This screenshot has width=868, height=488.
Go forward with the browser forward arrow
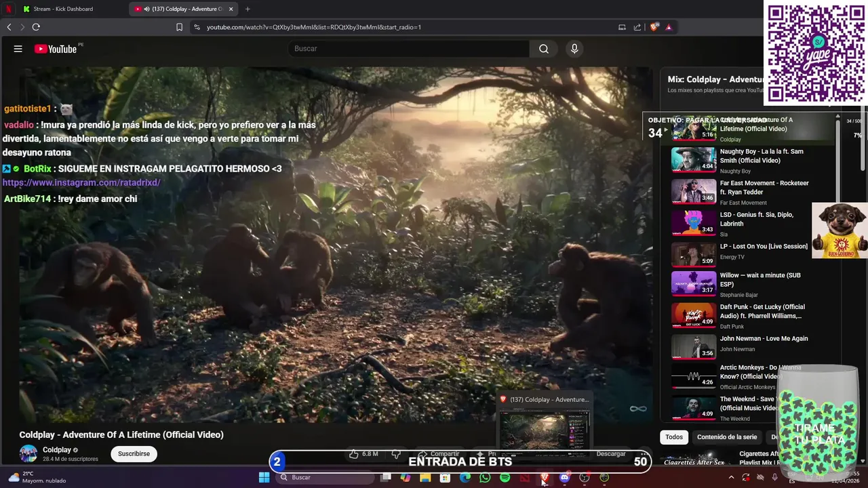22,27
